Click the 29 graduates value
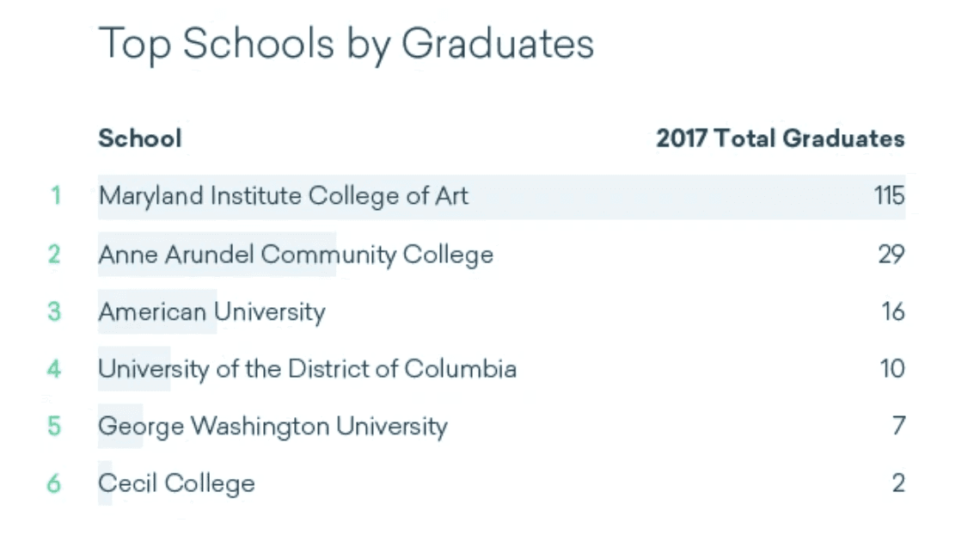Screen dimensions: 980x535 pyautogui.click(x=891, y=255)
